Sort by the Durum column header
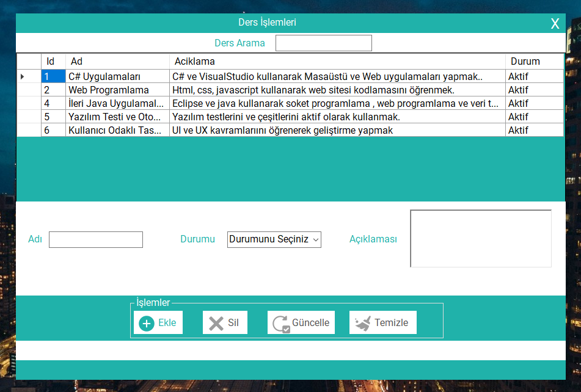581x392 pixels. point(535,62)
